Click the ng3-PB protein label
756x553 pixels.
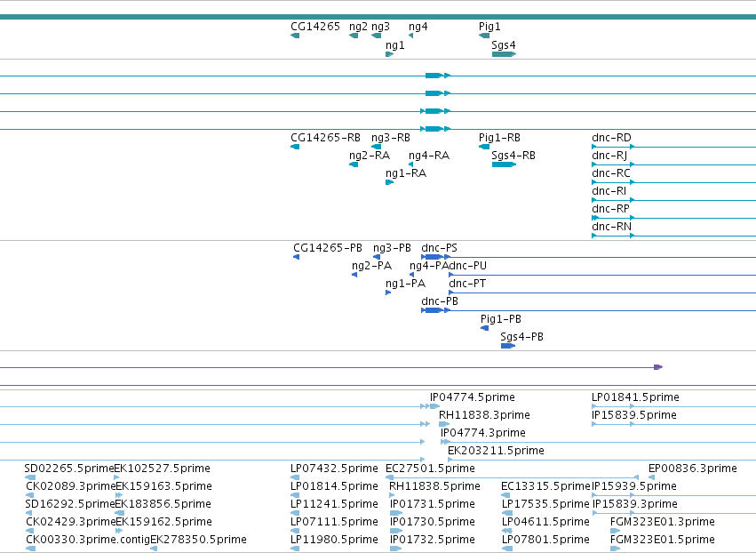[392, 247]
